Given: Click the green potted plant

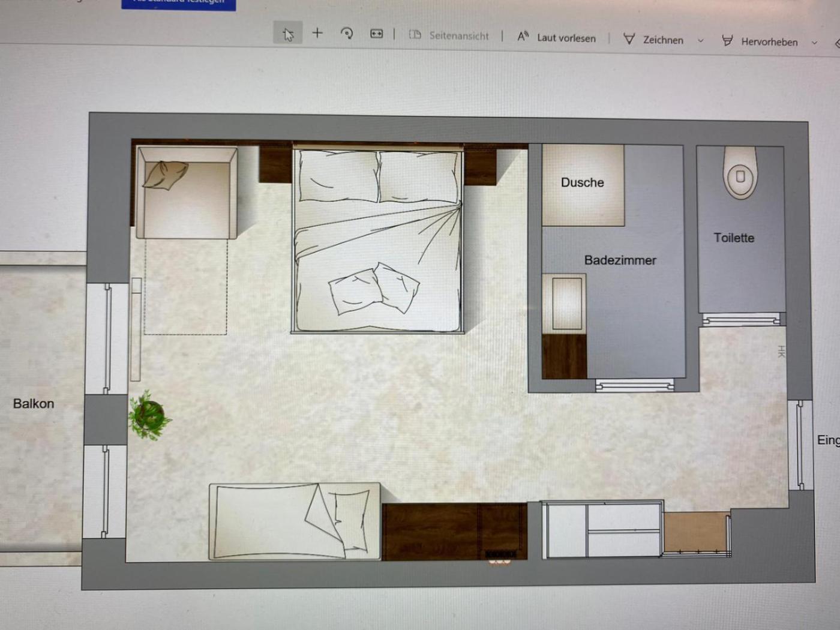Looking at the screenshot, I should point(148,414).
